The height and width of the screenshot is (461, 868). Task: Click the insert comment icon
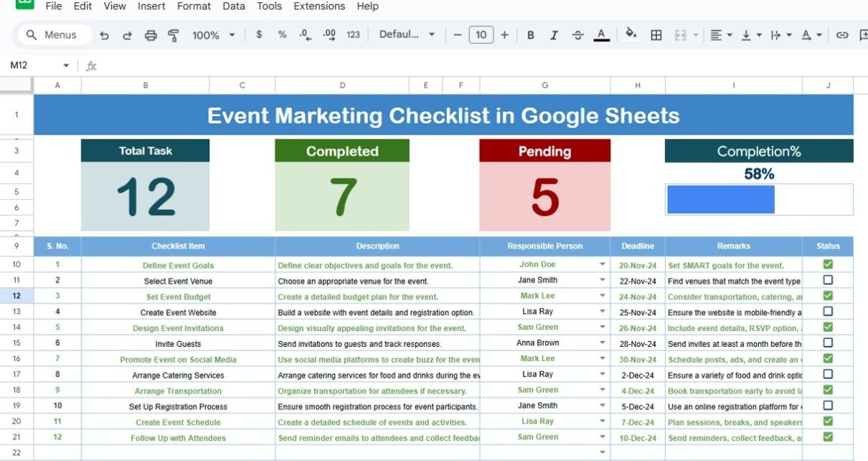(x=864, y=34)
